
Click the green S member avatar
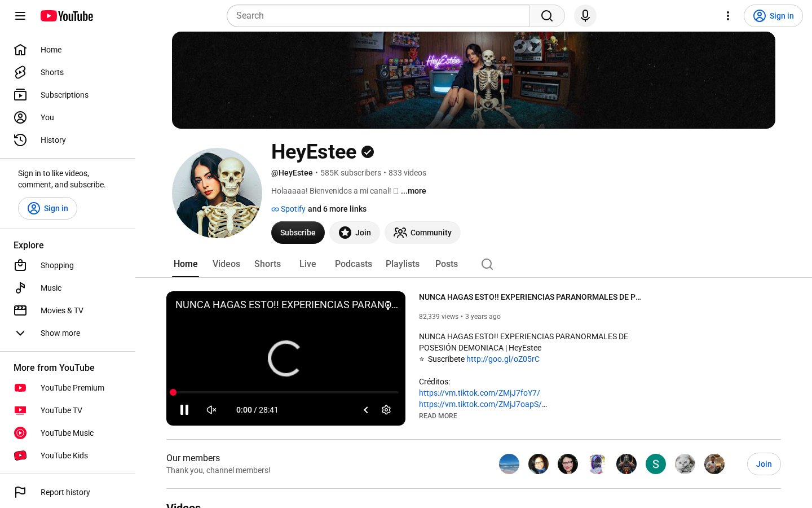(x=656, y=464)
